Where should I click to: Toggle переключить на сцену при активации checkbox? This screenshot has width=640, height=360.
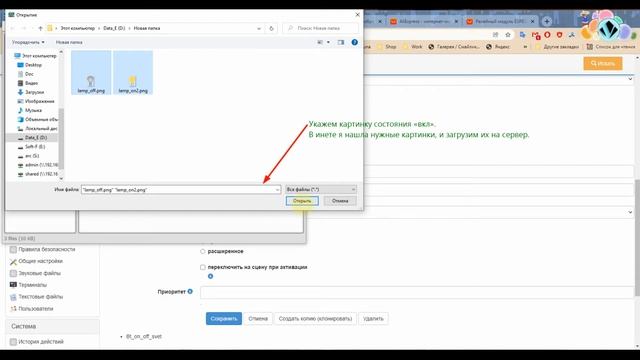[203, 267]
